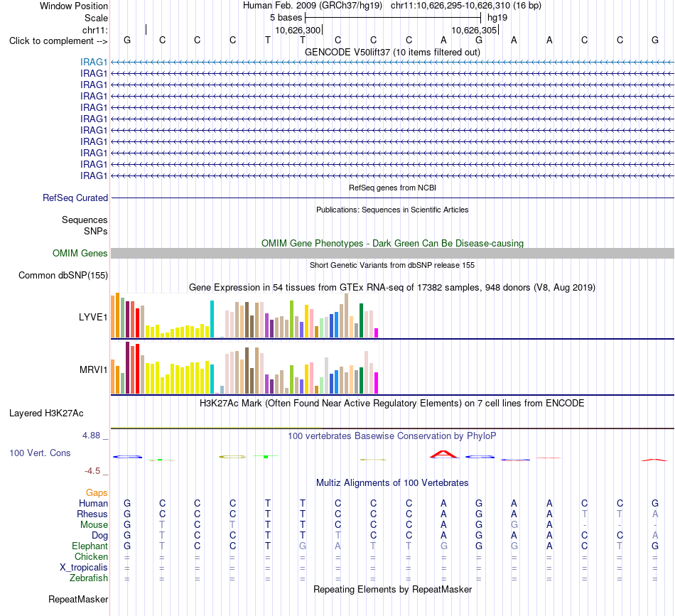Click the 4.88 PhyloP upper scale value

click(91, 436)
